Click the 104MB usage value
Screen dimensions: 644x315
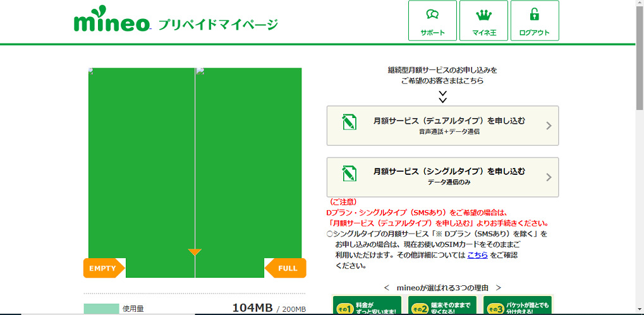tap(253, 307)
